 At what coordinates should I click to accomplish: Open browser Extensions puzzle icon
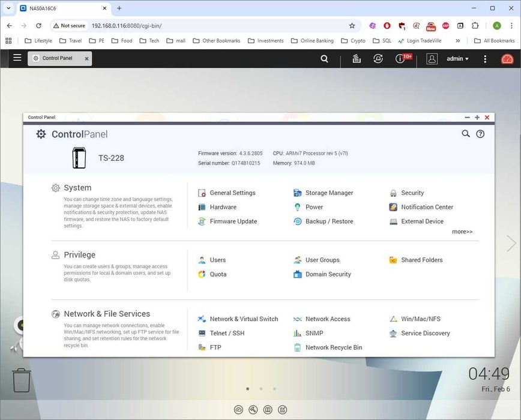coord(475,26)
